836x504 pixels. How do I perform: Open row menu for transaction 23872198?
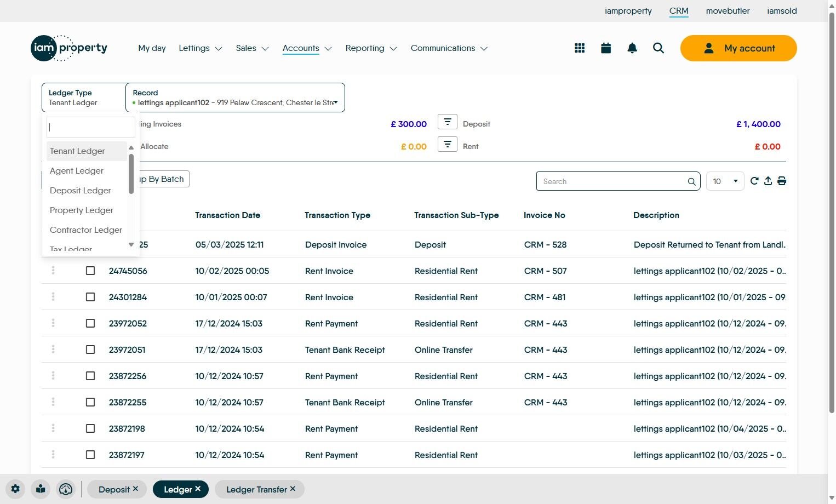[x=53, y=428]
